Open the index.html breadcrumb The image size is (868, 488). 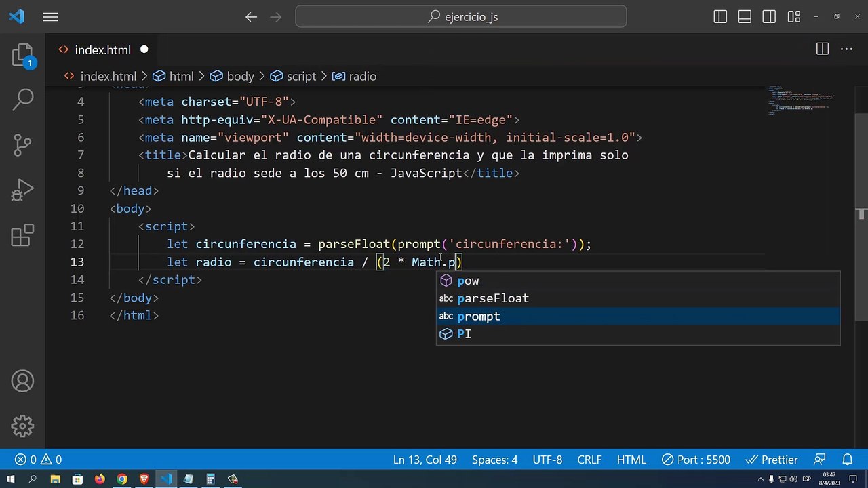pos(100,77)
